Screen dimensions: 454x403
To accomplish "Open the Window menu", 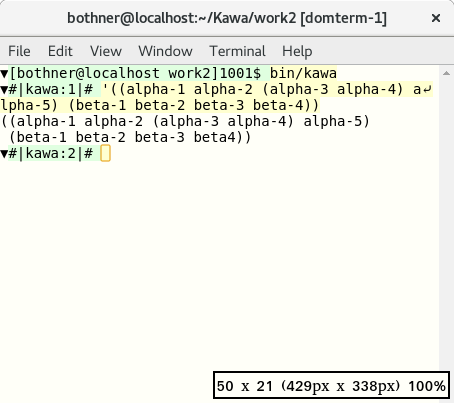I will click(x=165, y=51).
